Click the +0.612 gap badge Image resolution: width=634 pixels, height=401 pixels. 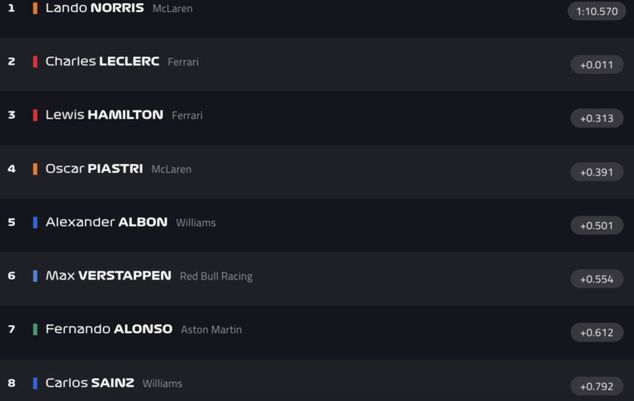pos(597,333)
